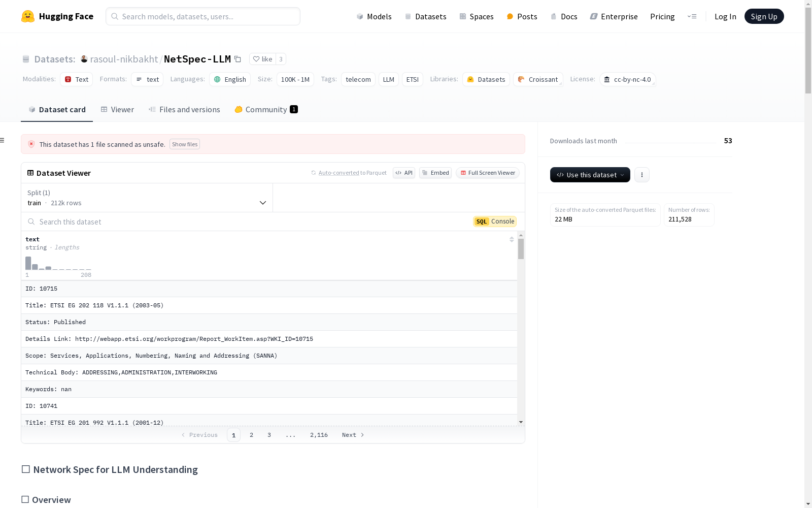The image size is (812, 508).
Task: Click the Sign Up button
Action: point(764,16)
